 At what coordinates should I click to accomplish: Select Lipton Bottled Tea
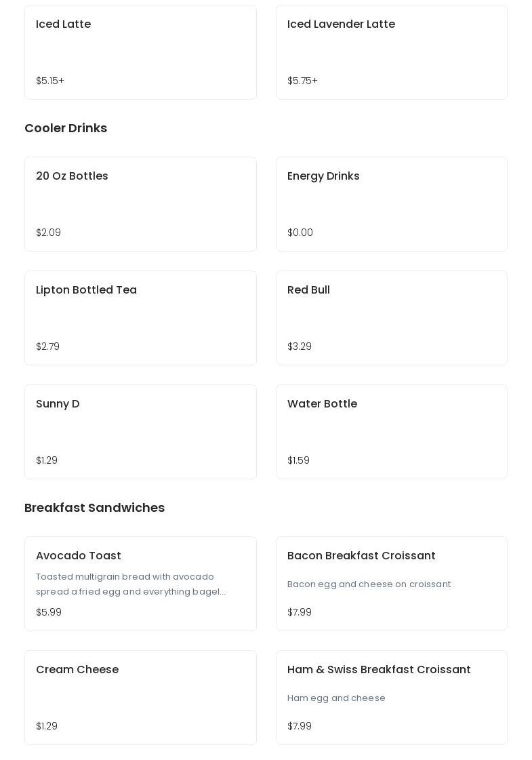(140, 318)
